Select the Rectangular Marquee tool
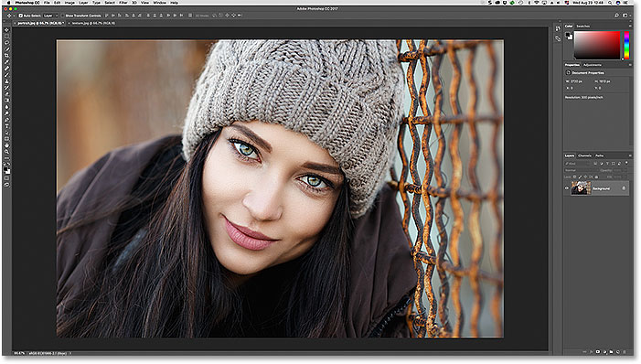 point(7,37)
